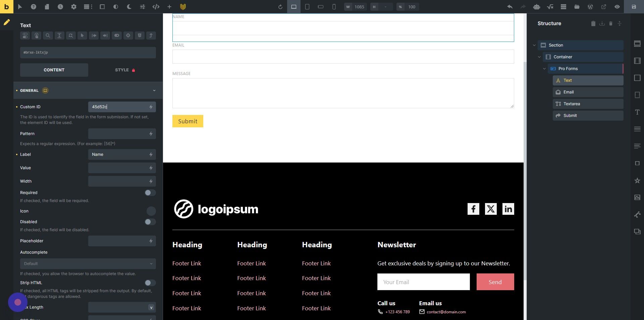Open the Bricks settings gear icon
Image resolution: width=644 pixels, height=320 pixels.
point(74,7)
